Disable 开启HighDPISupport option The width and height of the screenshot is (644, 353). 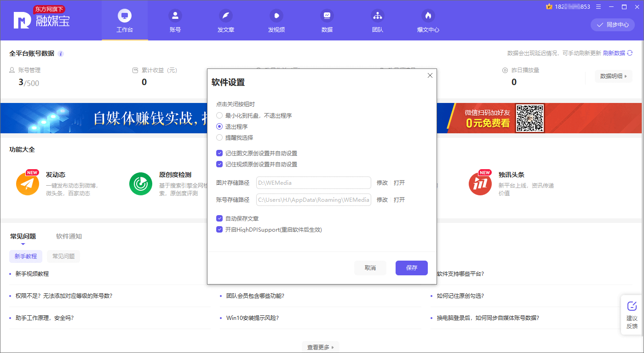pyautogui.click(x=219, y=229)
